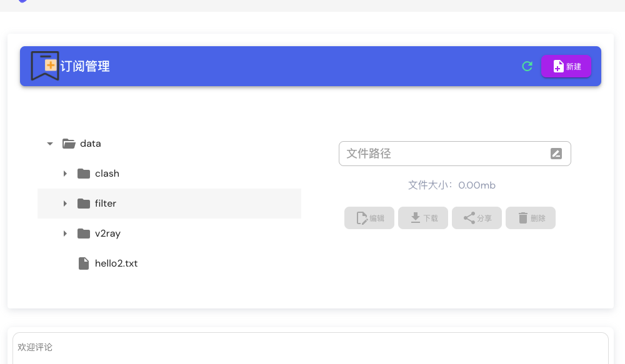Image resolution: width=625 pixels, height=364 pixels.
Task: Click the filter folder icon
Action: tap(84, 204)
